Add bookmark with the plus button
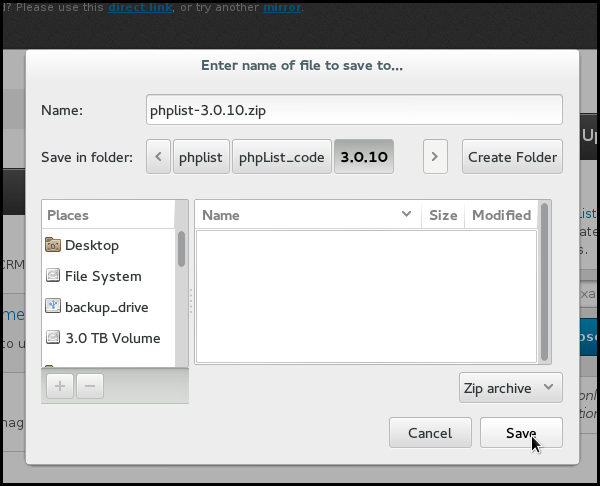The width and height of the screenshot is (600, 486). click(60, 386)
